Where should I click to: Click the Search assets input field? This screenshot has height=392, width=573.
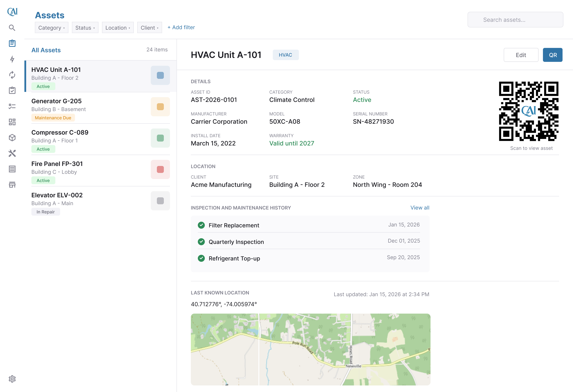coord(515,20)
